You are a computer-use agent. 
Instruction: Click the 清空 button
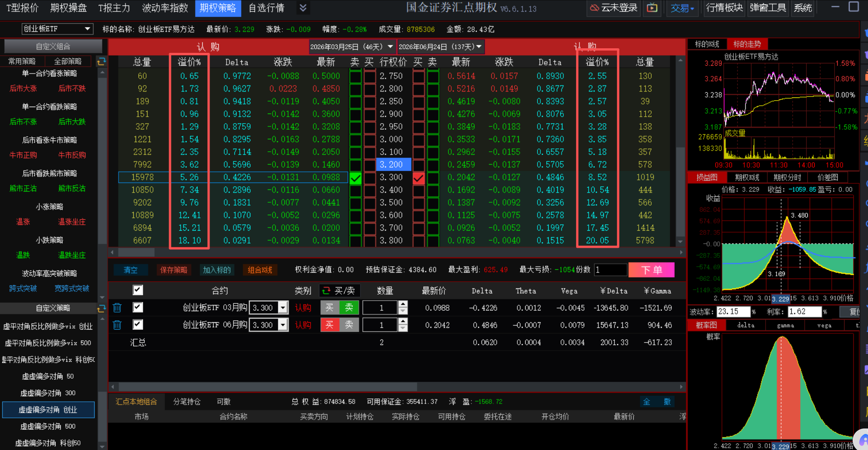pos(131,270)
